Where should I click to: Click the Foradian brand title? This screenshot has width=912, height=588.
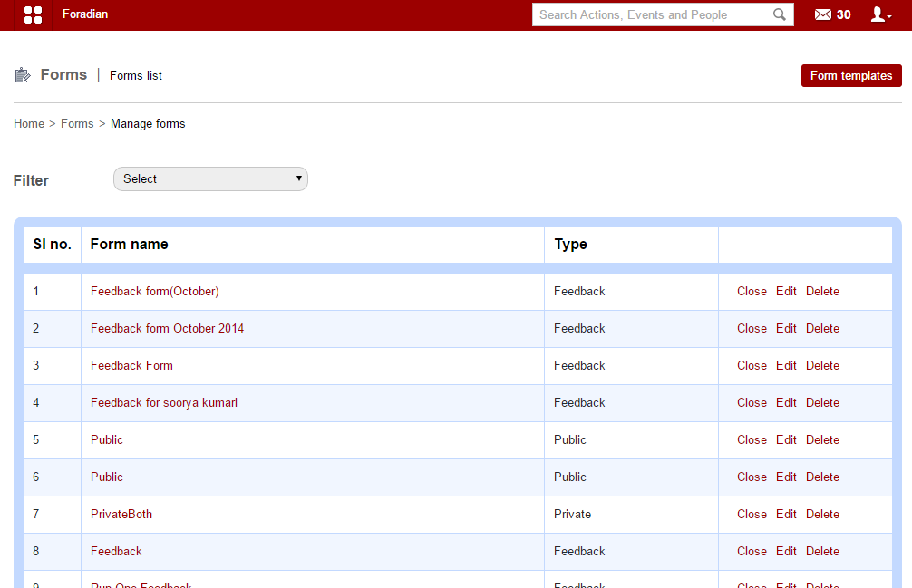click(x=85, y=14)
